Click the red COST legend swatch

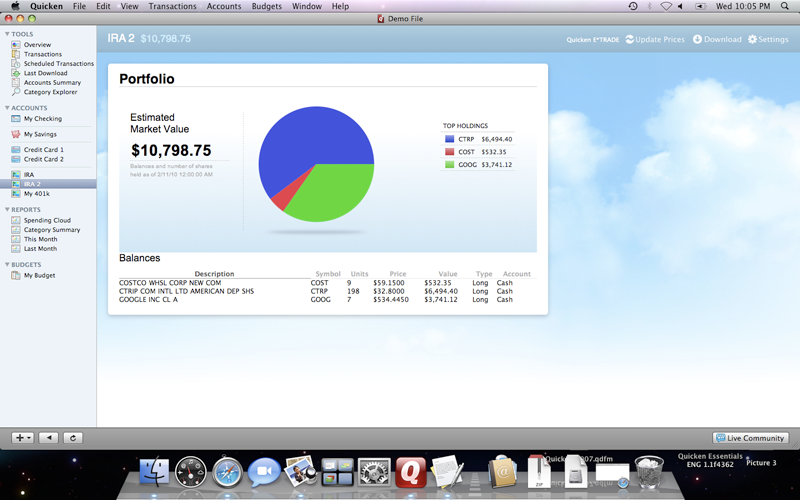449,152
